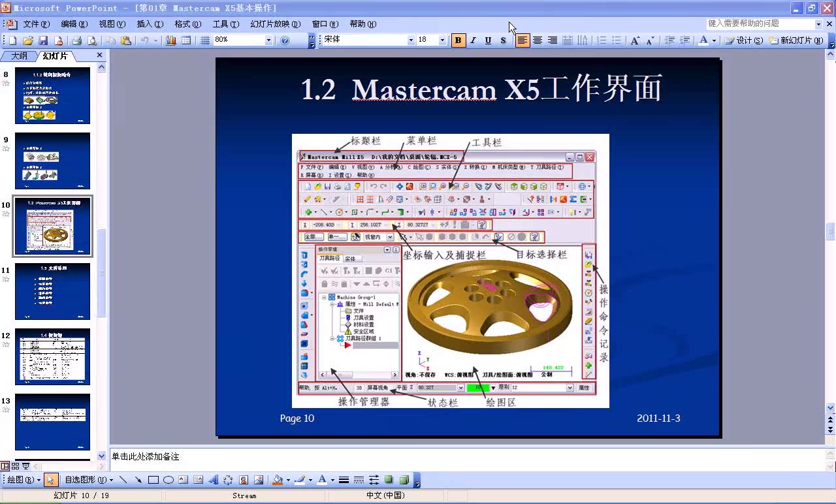Select the Arrow drawing tool
This screenshot has width=836, height=504.
(138, 480)
